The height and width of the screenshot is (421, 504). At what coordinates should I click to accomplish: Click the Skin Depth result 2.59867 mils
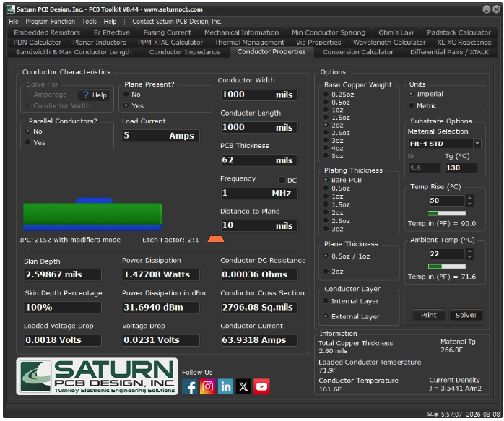pos(63,274)
